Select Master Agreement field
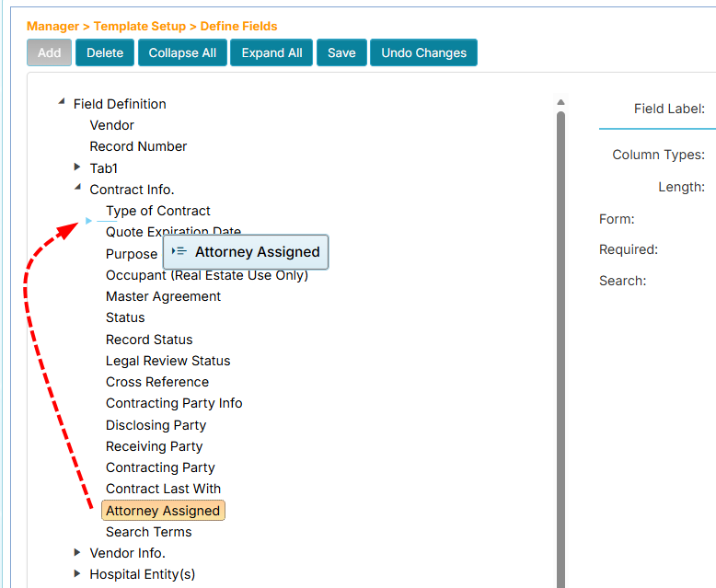 pyautogui.click(x=163, y=296)
